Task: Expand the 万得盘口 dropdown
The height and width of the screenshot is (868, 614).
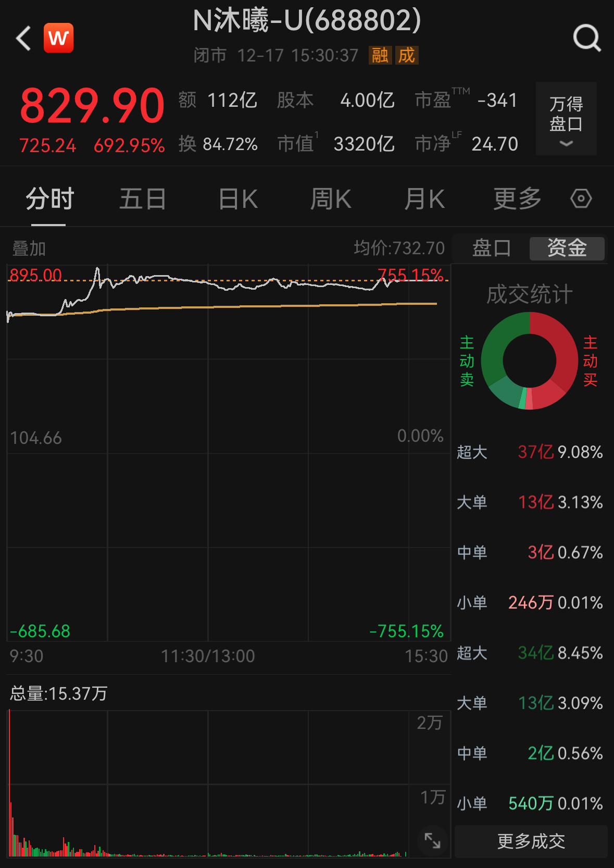Action: (x=566, y=119)
